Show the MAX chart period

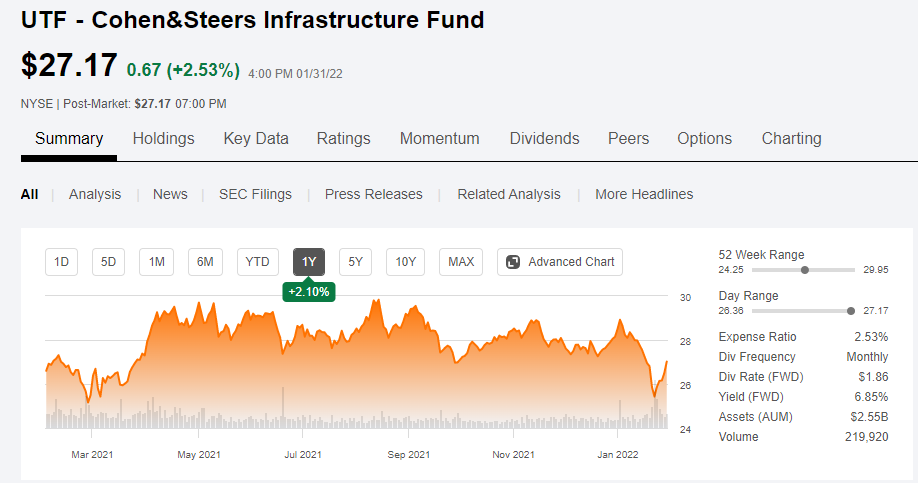tap(461, 262)
